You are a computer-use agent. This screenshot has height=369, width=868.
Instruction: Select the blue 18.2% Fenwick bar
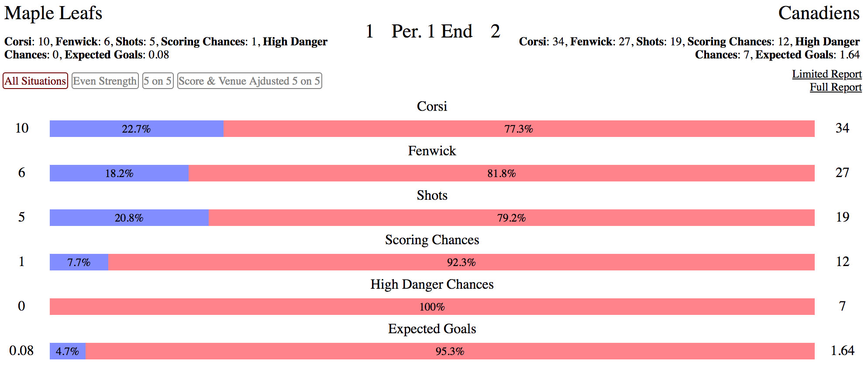(119, 173)
